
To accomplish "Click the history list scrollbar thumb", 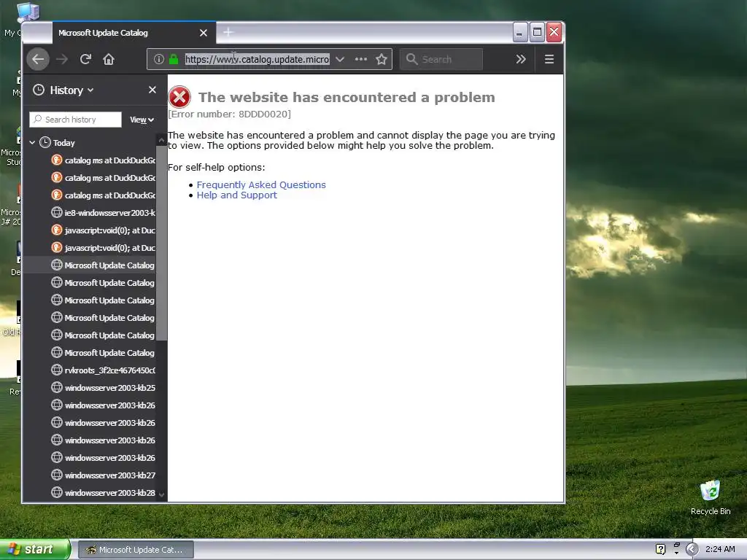I will point(161,243).
